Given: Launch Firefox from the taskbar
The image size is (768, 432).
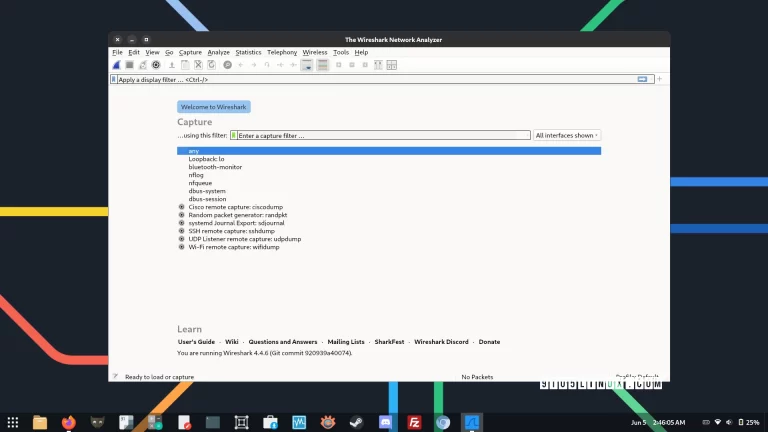Looking at the screenshot, I should (69, 423).
